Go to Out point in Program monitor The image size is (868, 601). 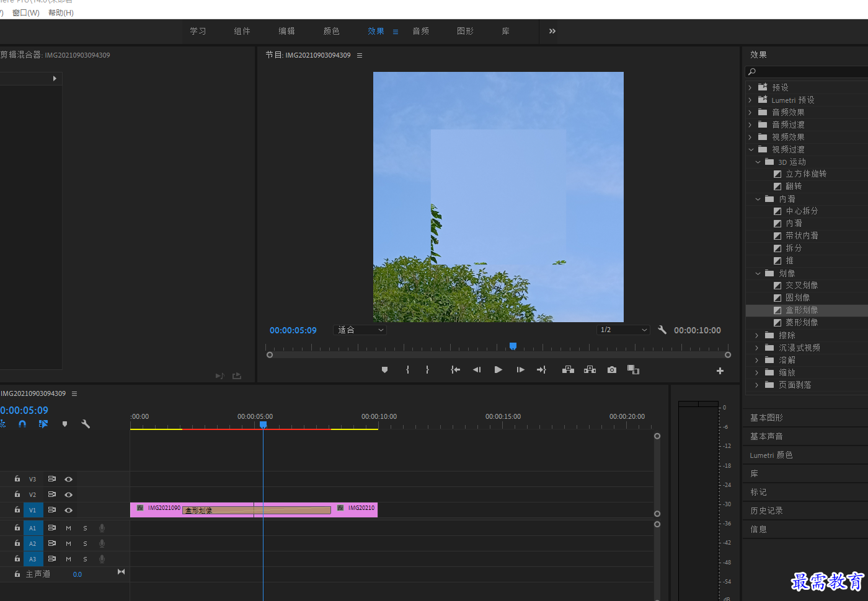coord(541,370)
